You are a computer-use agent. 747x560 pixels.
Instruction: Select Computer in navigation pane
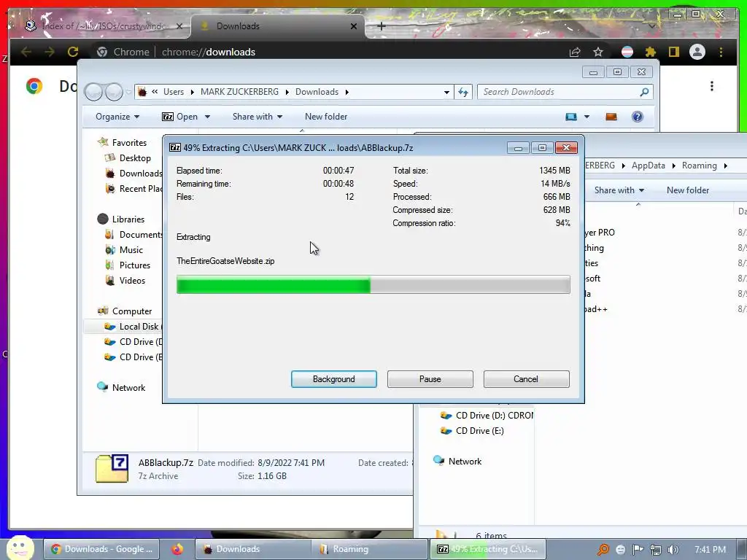pyautogui.click(x=131, y=311)
